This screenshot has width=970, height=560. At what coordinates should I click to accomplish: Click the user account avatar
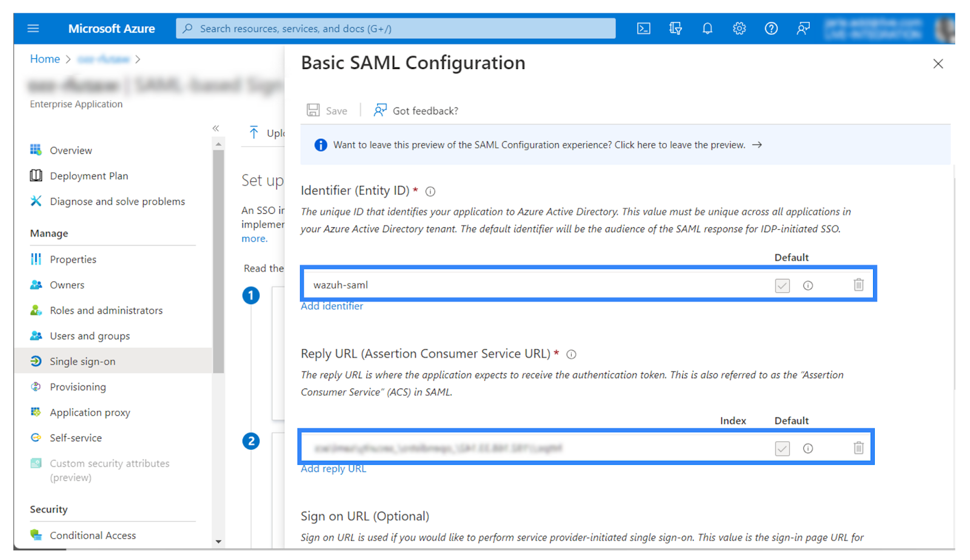coord(945,28)
